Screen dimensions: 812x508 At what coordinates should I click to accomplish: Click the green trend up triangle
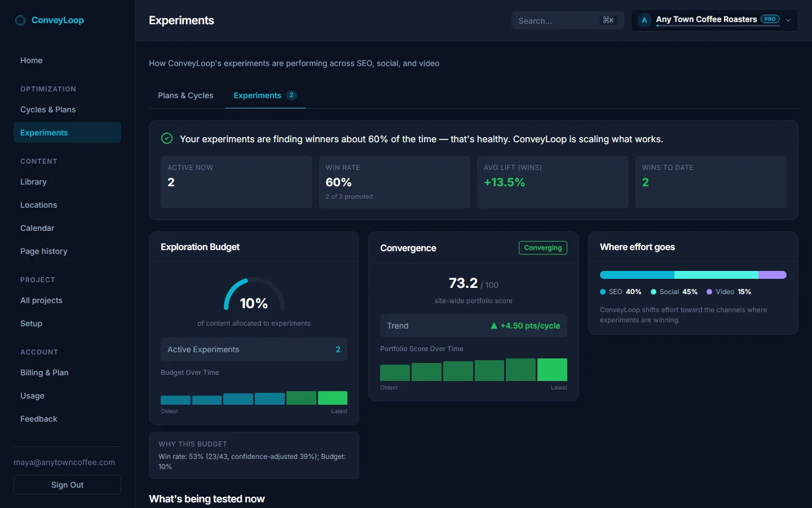(x=494, y=326)
